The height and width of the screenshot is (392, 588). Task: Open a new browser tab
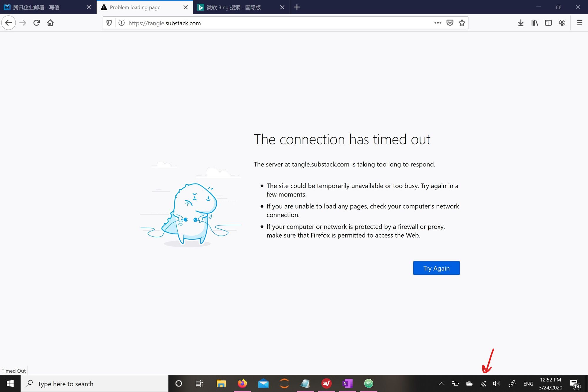pos(297,7)
